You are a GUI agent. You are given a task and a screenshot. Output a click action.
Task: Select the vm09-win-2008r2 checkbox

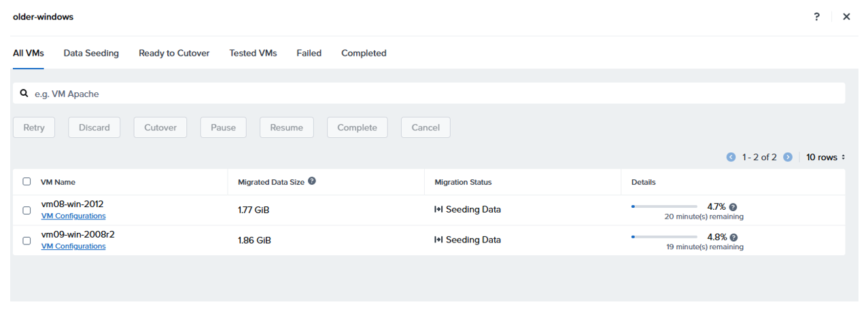click(x=27, y=240)
